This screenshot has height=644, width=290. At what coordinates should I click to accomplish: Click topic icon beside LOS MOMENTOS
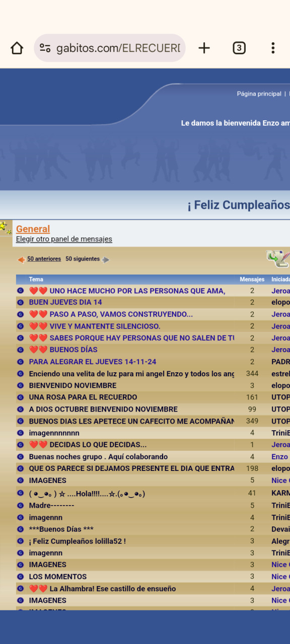pos(20,577)
